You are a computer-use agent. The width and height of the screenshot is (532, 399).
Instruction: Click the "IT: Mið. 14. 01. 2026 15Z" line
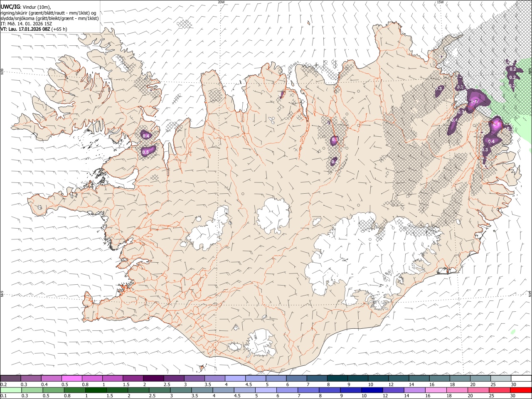(26, 24)
